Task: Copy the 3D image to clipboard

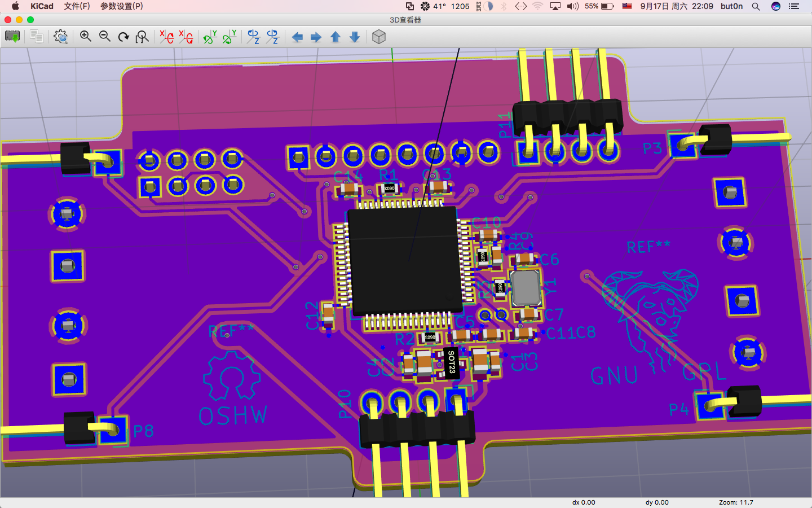Action: point(37,37)
